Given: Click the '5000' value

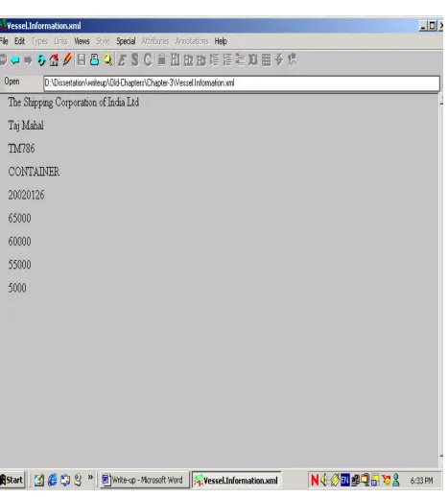Looking at the screenshot, I should [x=17, y=288].
